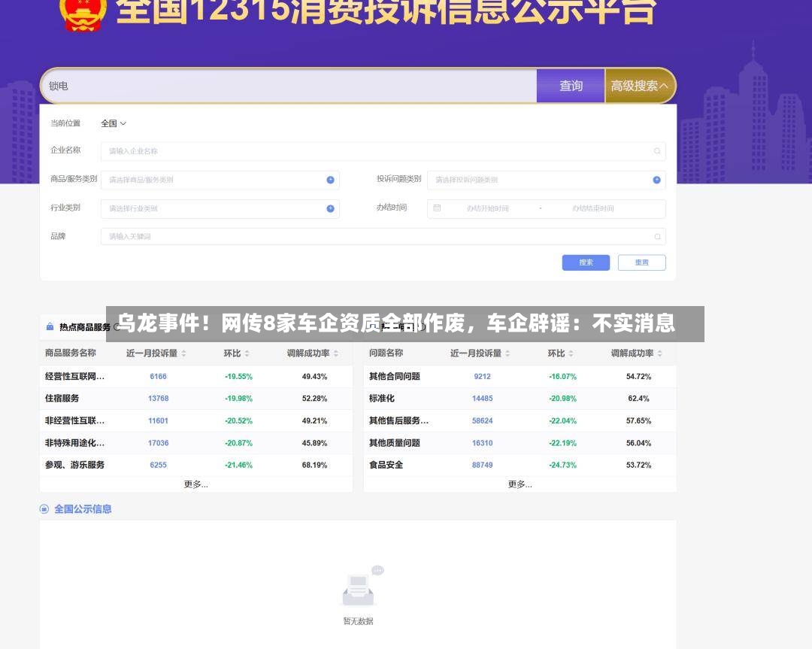This screenshot has height=649, width=812.
Task: Click the -24.73% 环比 value
Action: point(563,465)
